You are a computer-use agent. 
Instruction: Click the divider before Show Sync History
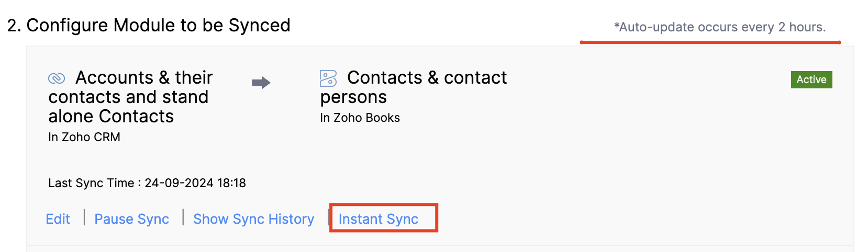(183, 217)
